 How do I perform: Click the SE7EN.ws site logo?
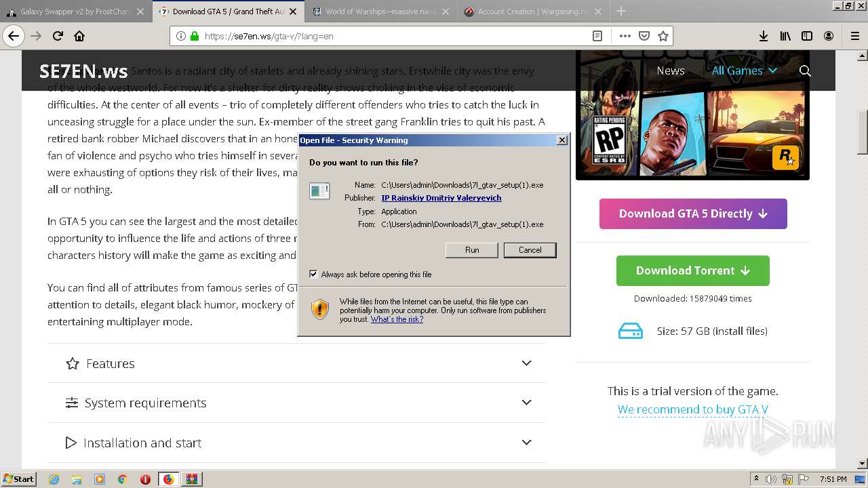(83, 71)
